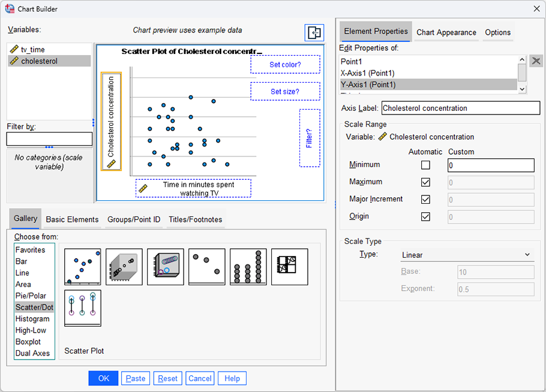Uncheck Automatic for Maximum scale range
This screenshot has width=546, height=392.
point(426,182)
